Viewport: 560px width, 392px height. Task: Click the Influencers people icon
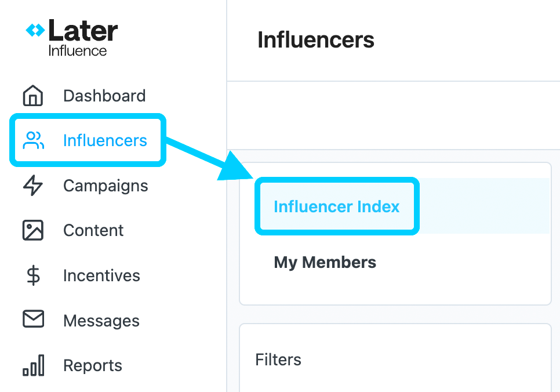[33, 140]
